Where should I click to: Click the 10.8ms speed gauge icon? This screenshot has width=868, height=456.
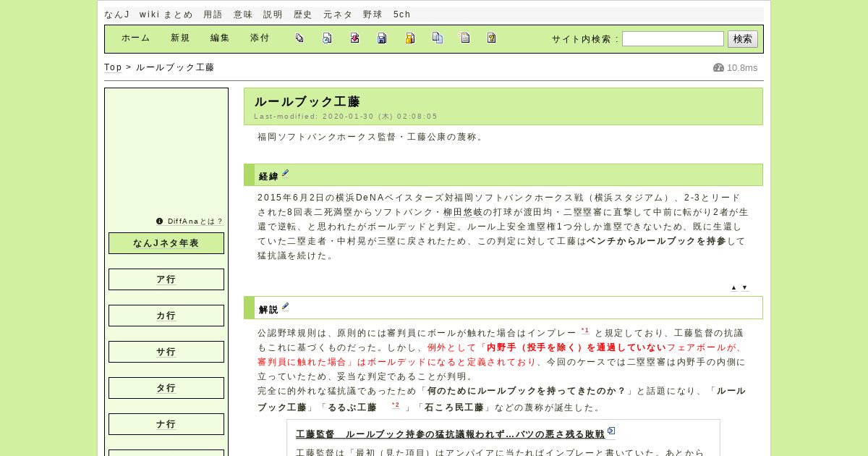(x=718, y=67)
